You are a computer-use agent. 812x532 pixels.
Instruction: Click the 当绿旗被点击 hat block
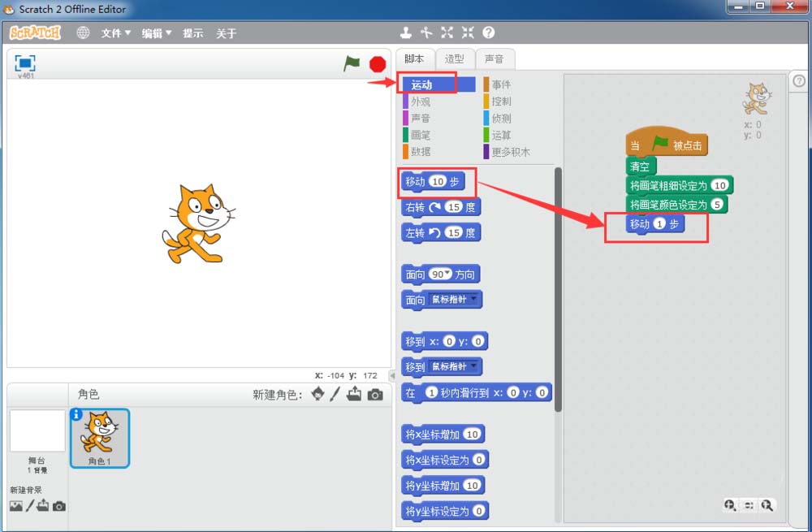pos(667,142)
